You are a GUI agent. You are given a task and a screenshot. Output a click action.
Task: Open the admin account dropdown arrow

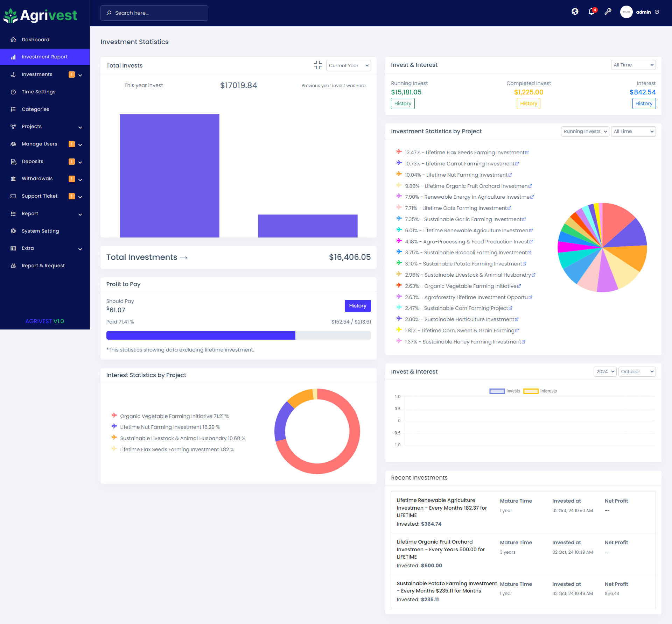coord(657,12)
